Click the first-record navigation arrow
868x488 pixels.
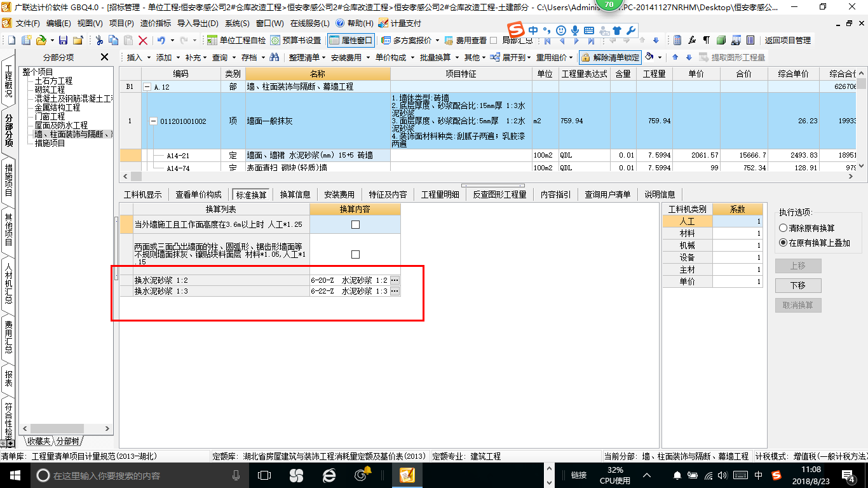tap(546, 40)
